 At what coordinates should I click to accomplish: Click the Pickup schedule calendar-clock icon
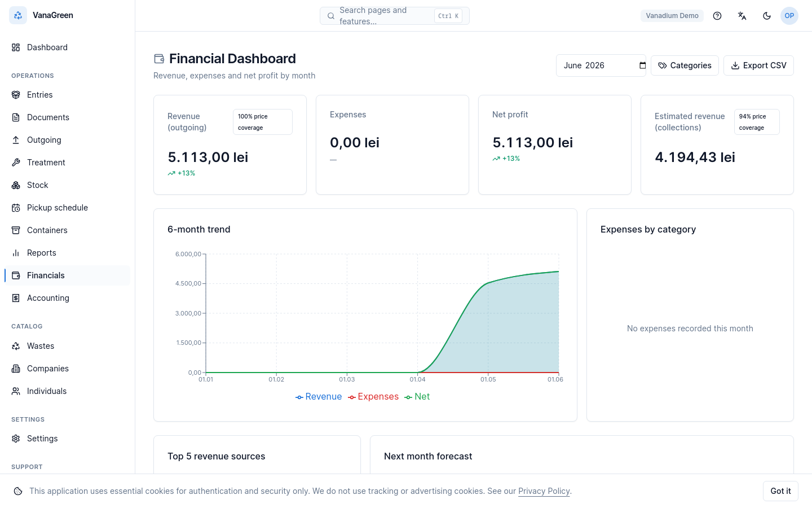16,208
